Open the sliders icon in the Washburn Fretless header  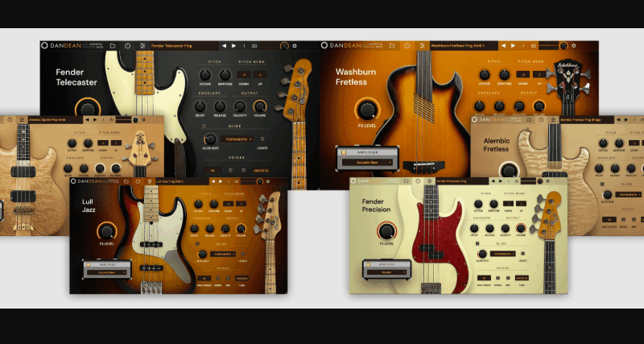pyautogui.click(x=422, y=46)
